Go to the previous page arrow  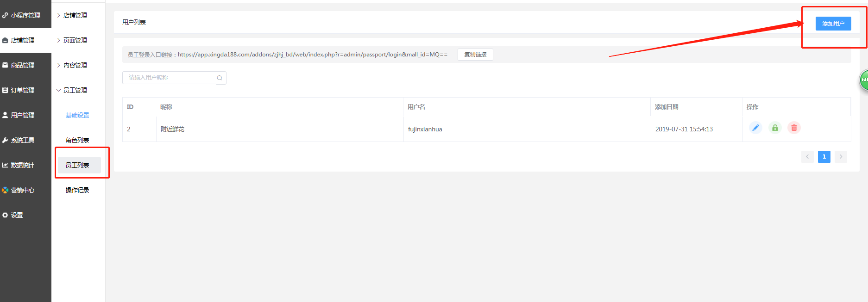[x=807, y=157]
